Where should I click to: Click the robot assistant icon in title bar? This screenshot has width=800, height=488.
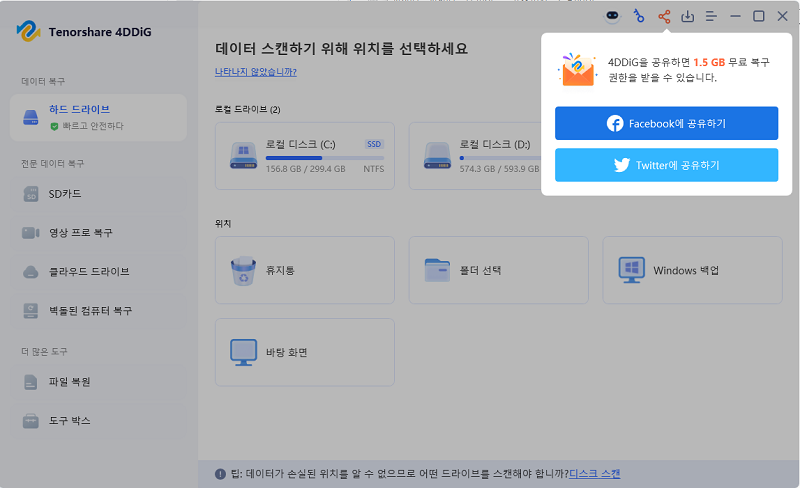[x=614, y=17]
